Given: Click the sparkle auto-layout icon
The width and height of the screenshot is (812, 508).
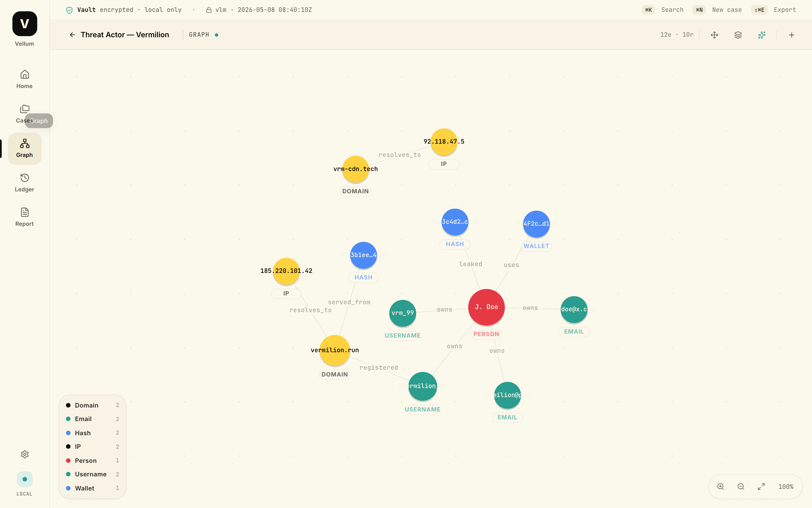Looking at the screenshot, I should (762, 35).
